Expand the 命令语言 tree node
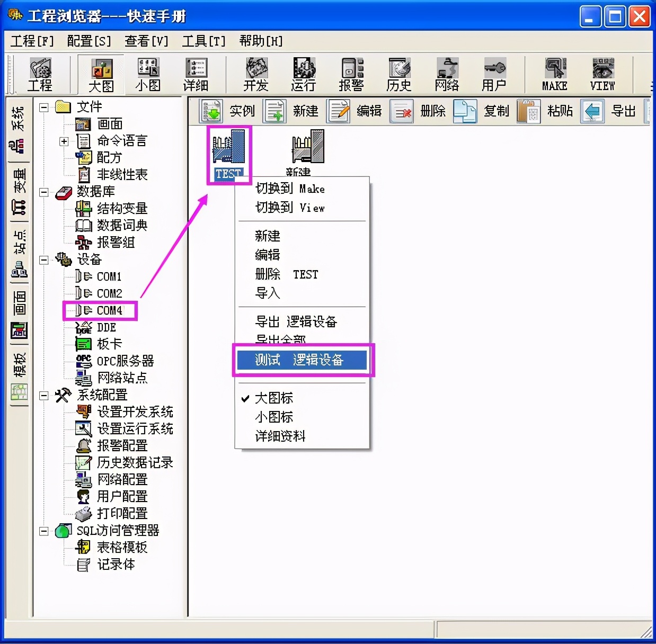This screenshot has height=644, width=656. [64, 141]
